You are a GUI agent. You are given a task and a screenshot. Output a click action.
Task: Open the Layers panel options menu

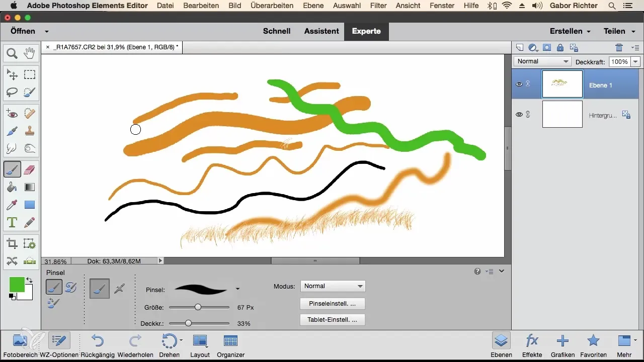(x=634, y=48)
